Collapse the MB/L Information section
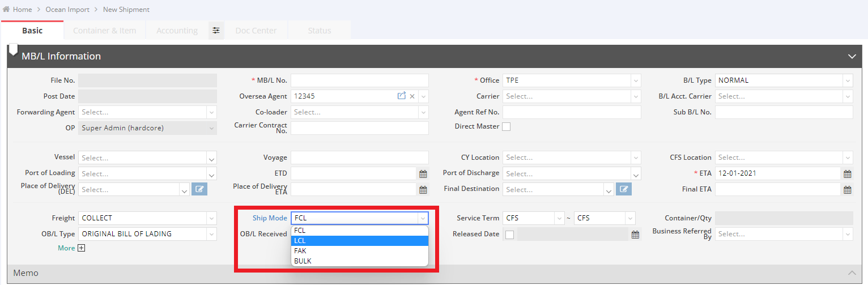868x285 pixels. (851, 57)
